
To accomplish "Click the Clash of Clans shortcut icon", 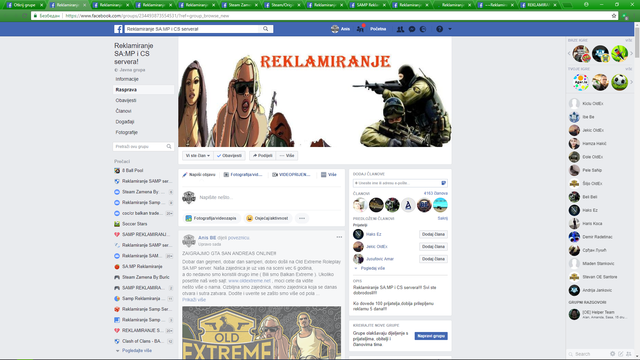I will click(x=117, y=341).
